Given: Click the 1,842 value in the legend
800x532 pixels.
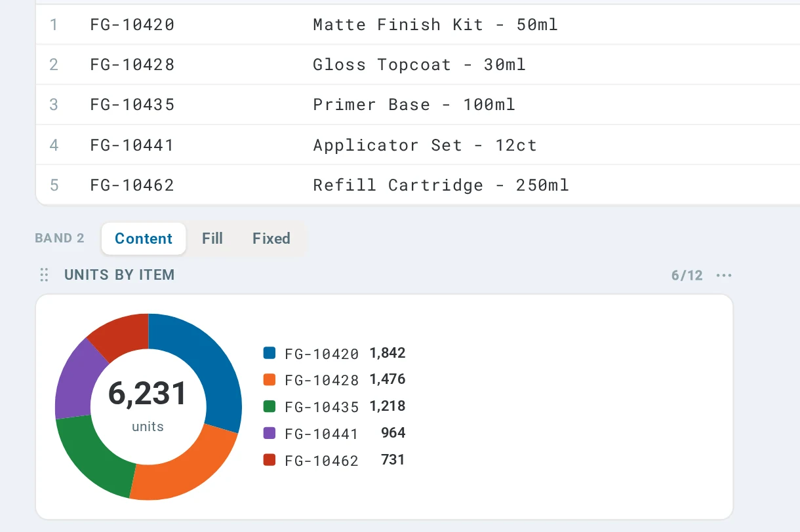Looking at the screenshot, I should [x=388, y=353].
